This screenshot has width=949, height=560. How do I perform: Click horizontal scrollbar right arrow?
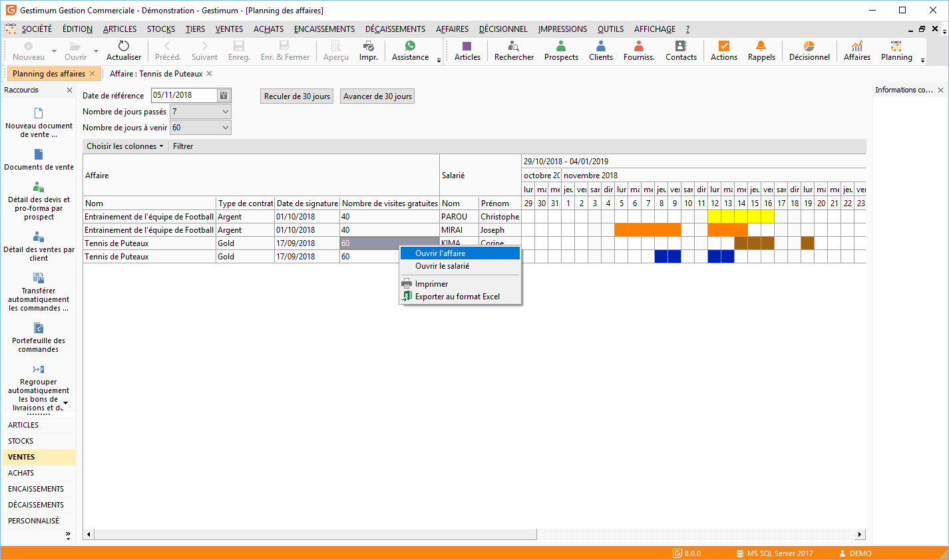[x=860, y=534]
